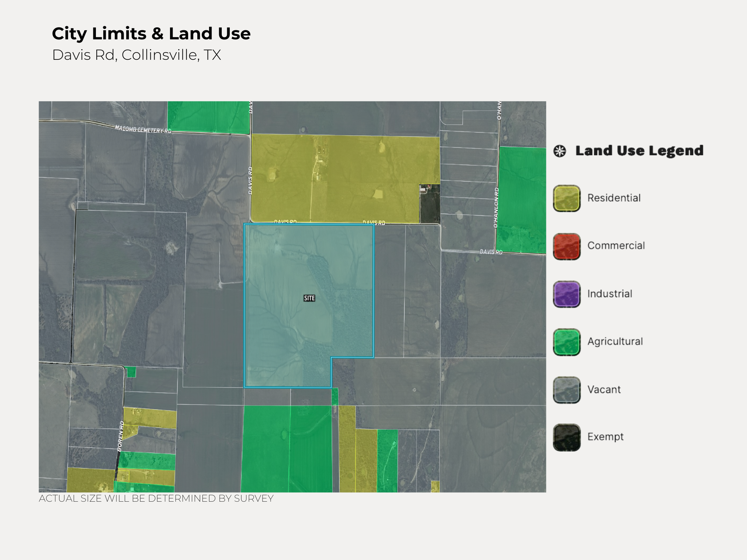Click the Boren Rd road label
The image size is (747, 560).
coord(121,436)
